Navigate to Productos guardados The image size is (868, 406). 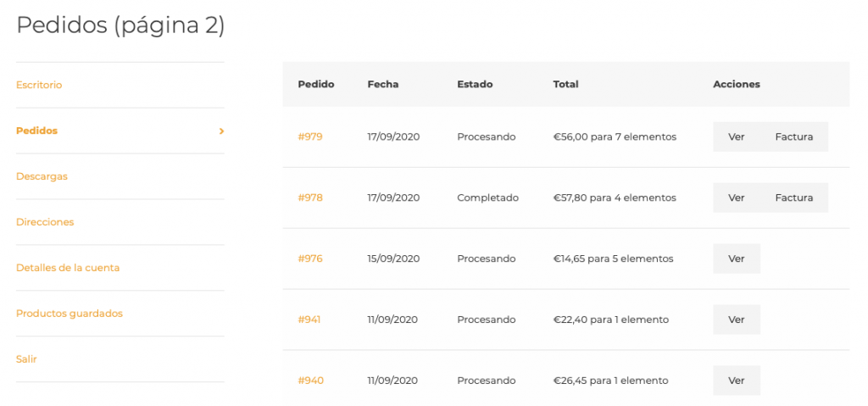[x=70, y=314]
